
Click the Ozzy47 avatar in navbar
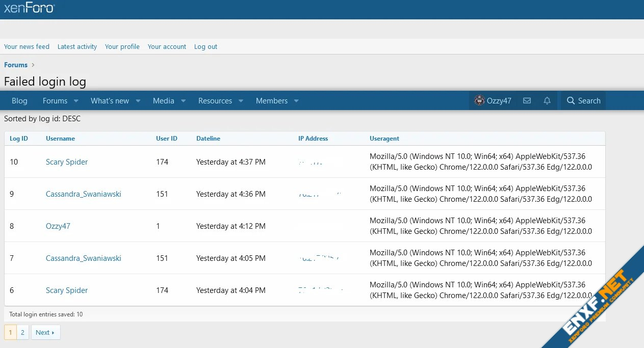point(479,101)
